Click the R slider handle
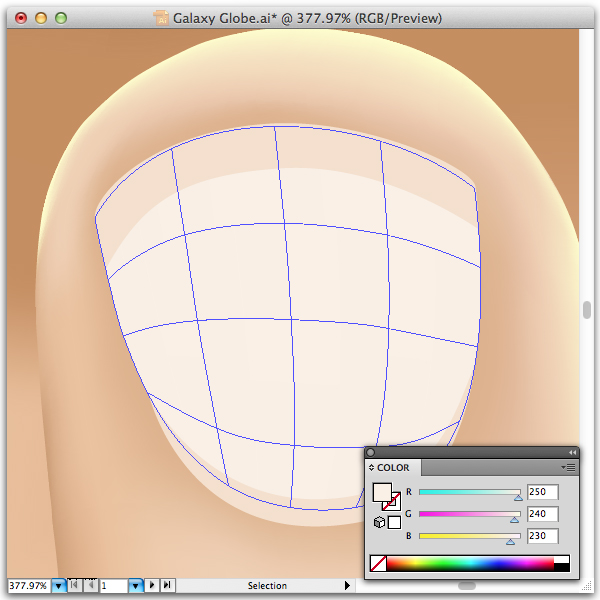600x600 pixels. 518,498
